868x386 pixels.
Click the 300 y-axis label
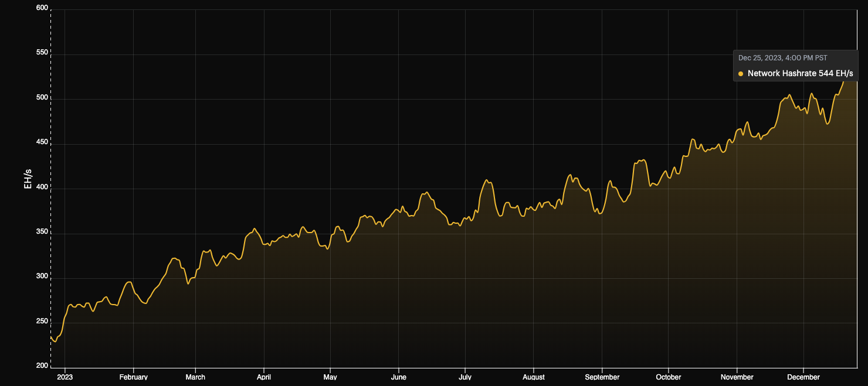pyautogui.click(x=42, y=276)
